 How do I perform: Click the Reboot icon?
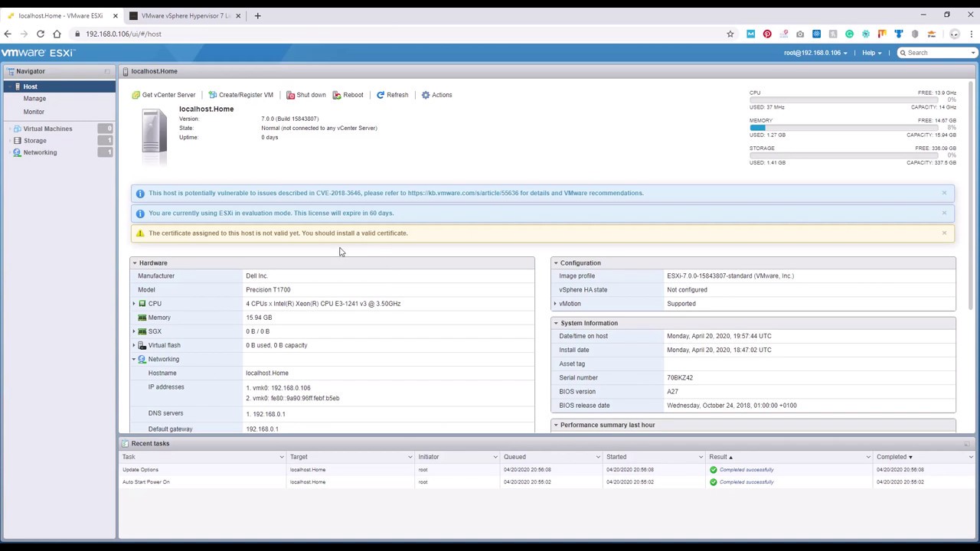click(x=336, y=95)
